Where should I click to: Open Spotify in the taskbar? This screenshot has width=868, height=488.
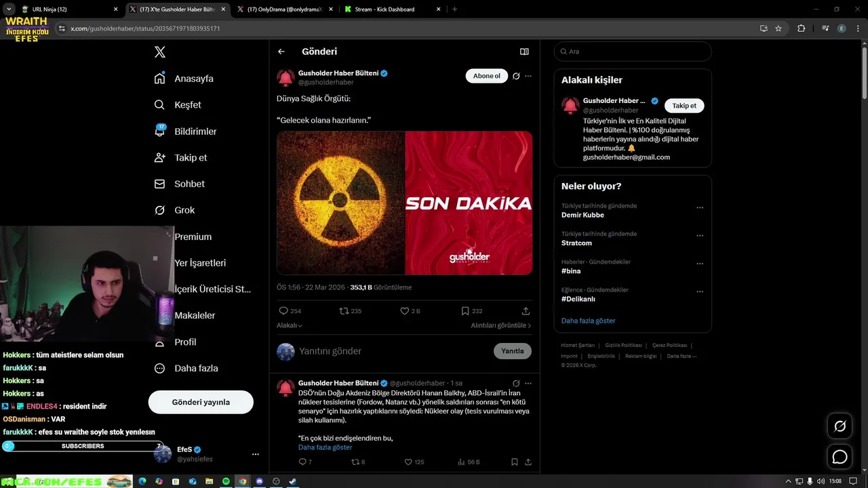click(226, 481)
